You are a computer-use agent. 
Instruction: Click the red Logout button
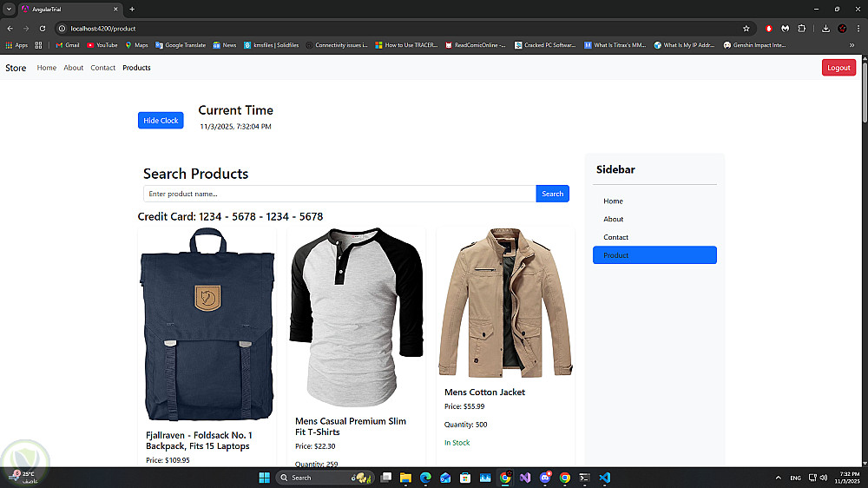(838, 68)
